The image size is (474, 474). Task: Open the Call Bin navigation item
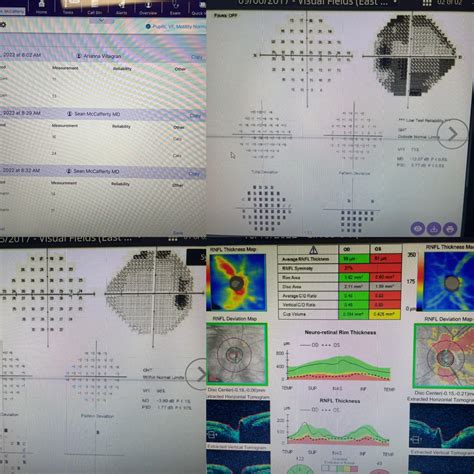coord(95,7)
